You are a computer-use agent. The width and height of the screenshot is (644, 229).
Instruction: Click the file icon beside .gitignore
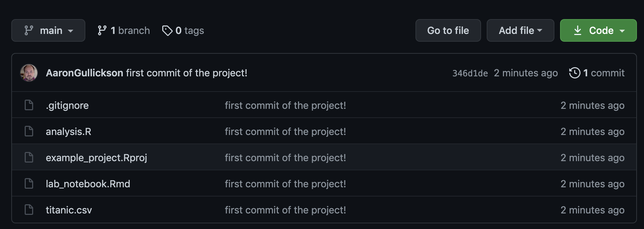click(x=29, y=105)
